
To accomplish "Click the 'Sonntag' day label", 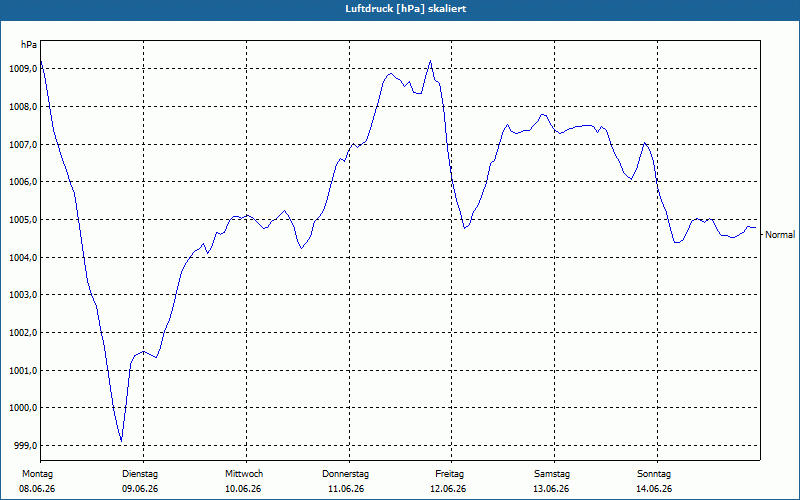I will click(654, 474).
